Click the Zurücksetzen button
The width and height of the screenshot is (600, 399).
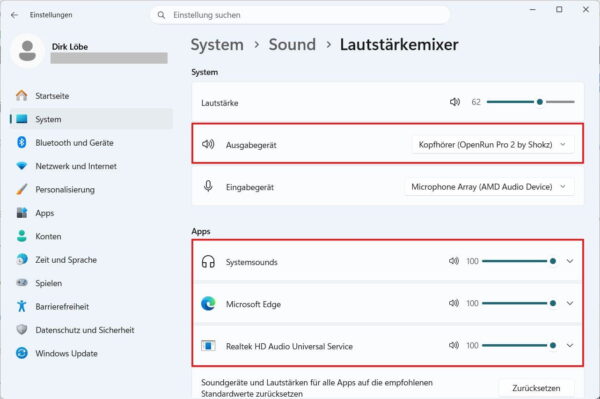(536, 388)
